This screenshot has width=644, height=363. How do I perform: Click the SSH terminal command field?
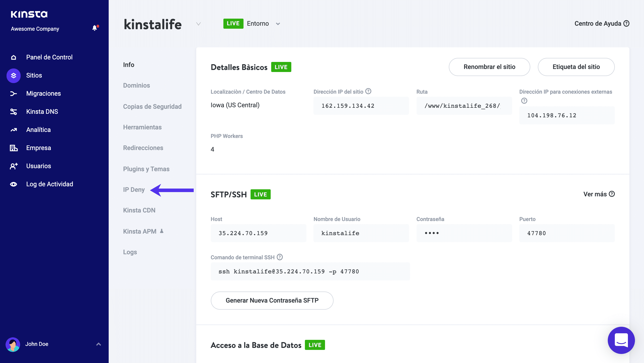(x=310, y=271)
